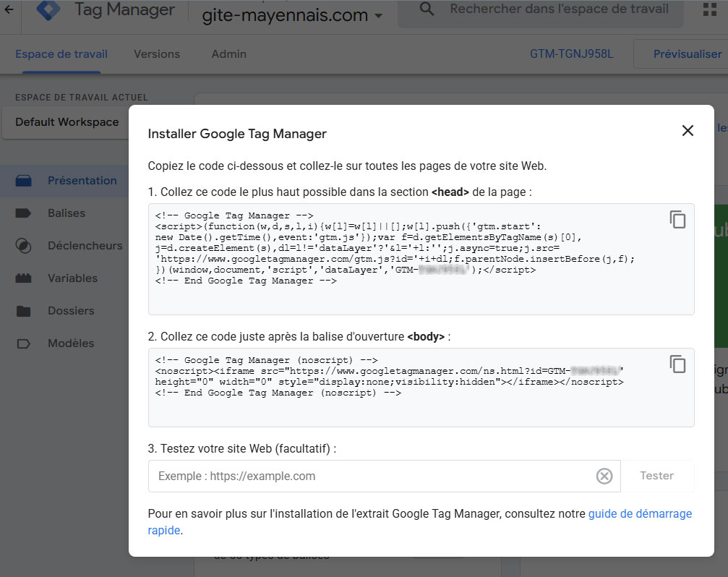The height and width of the screenshot is (577, 728).
Task: Switch to the Versions tab
Action: [157, 54]
